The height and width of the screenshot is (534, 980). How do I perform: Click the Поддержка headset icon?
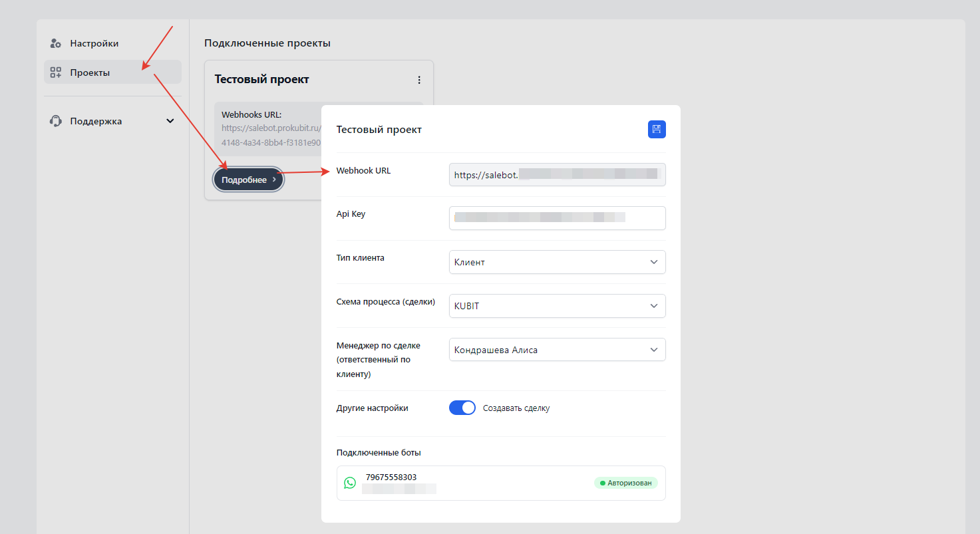coord(56,121)
